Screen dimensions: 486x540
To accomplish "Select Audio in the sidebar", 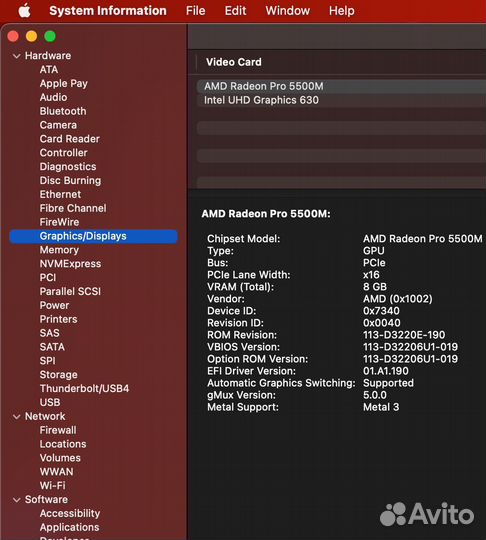I will [x=53, y=97].
